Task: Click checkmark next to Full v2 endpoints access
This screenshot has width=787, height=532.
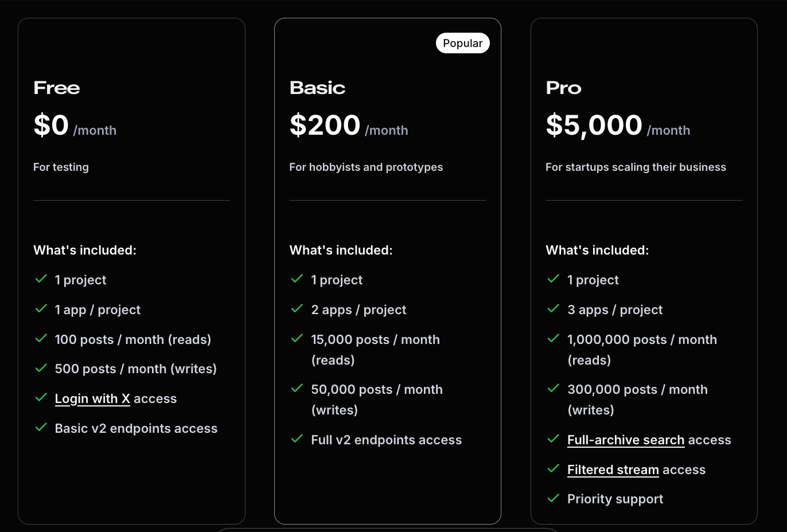Action: [297, 439]
